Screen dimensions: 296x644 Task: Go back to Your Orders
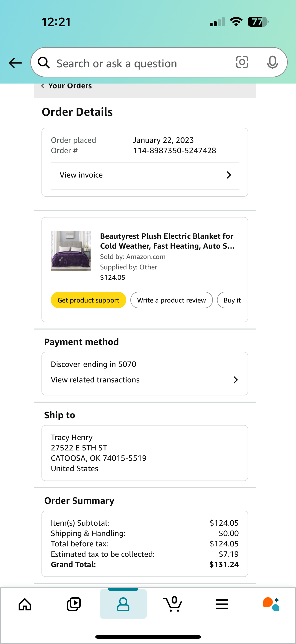coord(66,86)
